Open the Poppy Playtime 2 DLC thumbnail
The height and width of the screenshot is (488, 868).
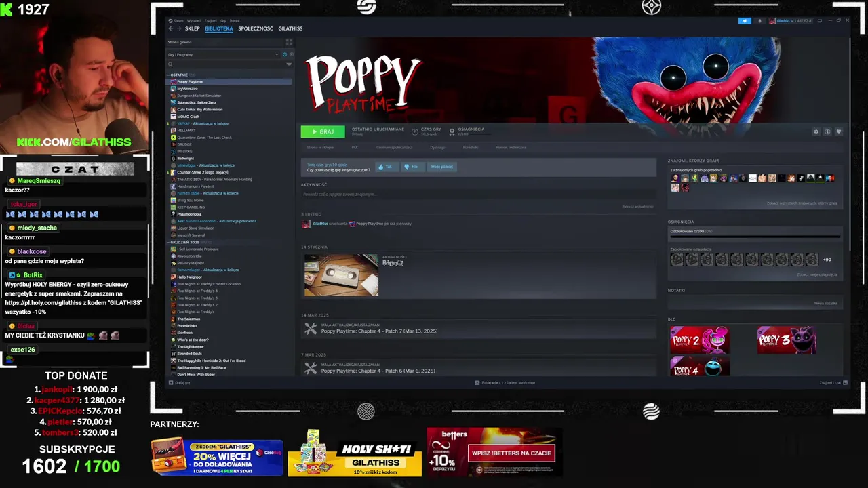(700, 340)
